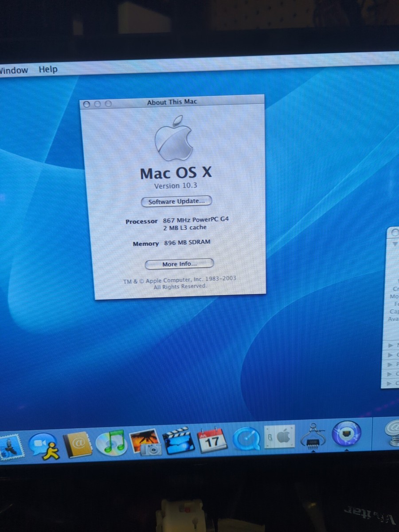Screen dimensions: 399x532
Task: Open System Preferences from the Dock
Action: click(x=280, y=437)
